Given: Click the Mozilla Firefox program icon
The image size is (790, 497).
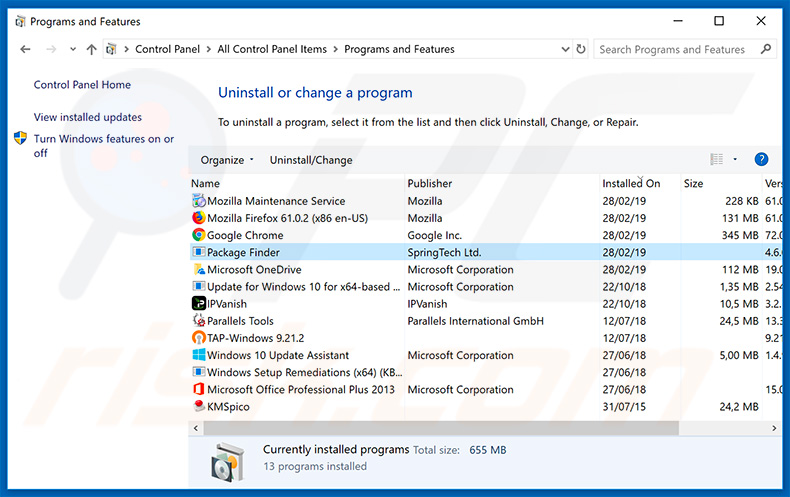Looking at the screenshot, I should 199,218.
